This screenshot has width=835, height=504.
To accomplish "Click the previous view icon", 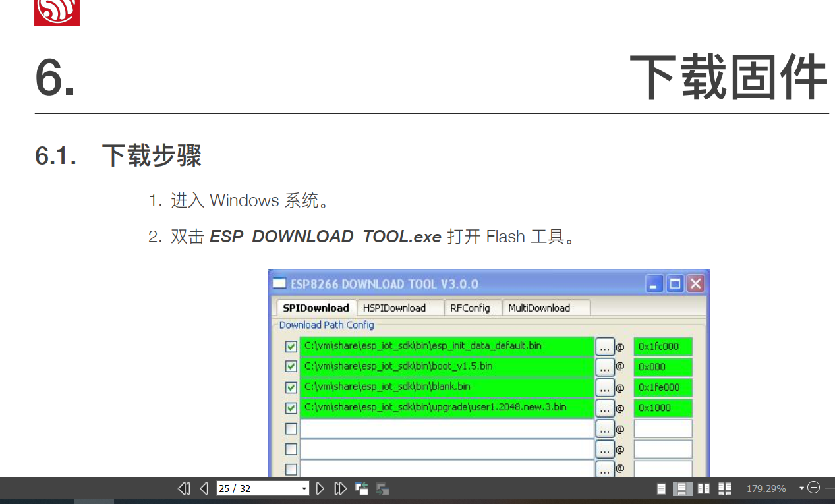I will (362, 488).
